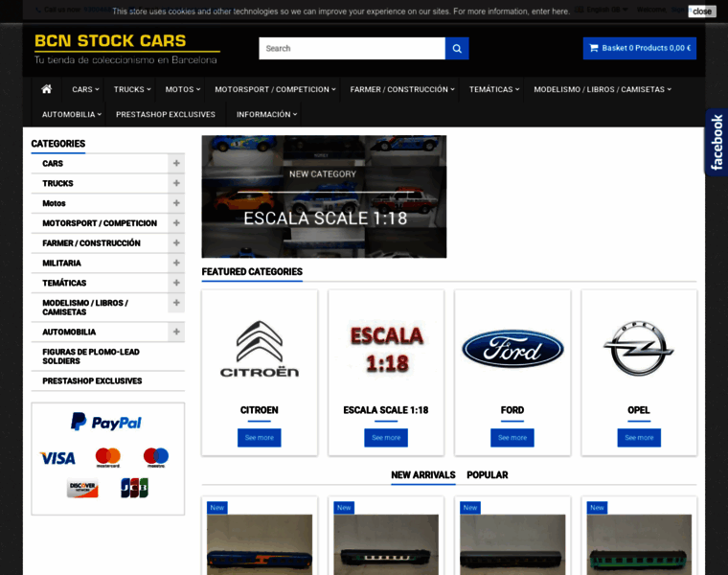
Task: Submit search with magnifier icon
Action: 457,48
